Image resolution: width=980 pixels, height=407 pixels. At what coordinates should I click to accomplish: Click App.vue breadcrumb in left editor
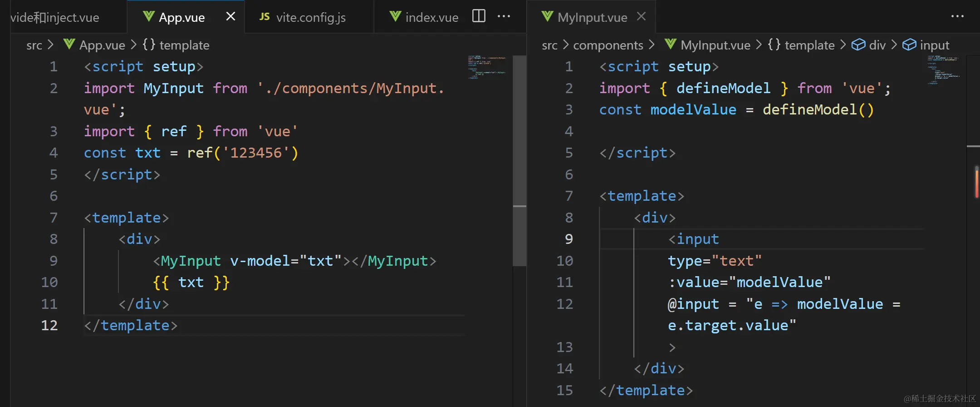[102, 45]
